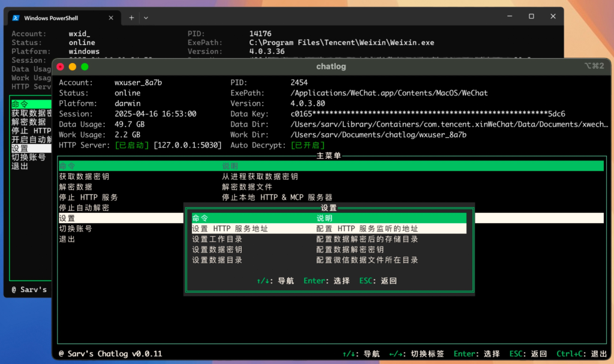Click the wxid_ account in PowerShell
This screenshot has height=364, width=614.
tap(80, 34)
